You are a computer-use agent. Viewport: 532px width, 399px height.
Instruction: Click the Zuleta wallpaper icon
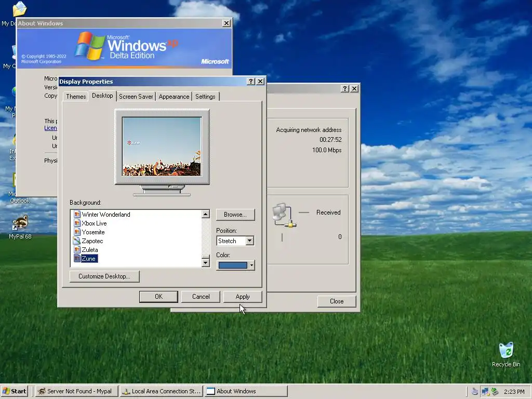tap(77, 250)
